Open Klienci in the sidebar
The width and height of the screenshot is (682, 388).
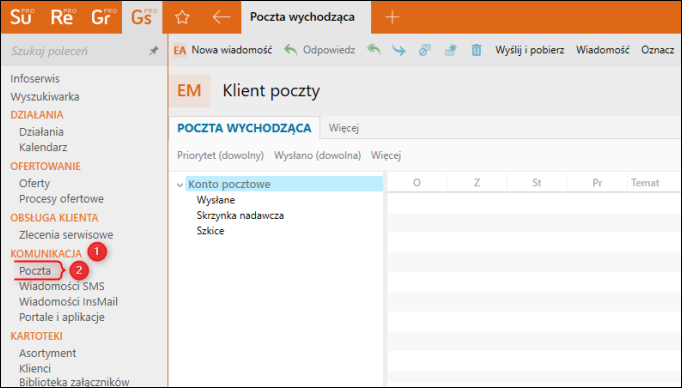tap(35, 368)
